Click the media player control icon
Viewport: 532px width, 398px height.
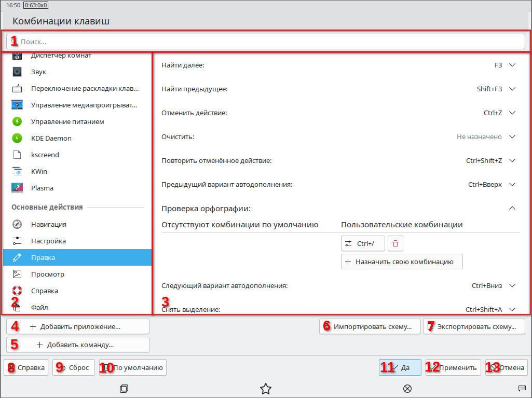pos(17,105)
